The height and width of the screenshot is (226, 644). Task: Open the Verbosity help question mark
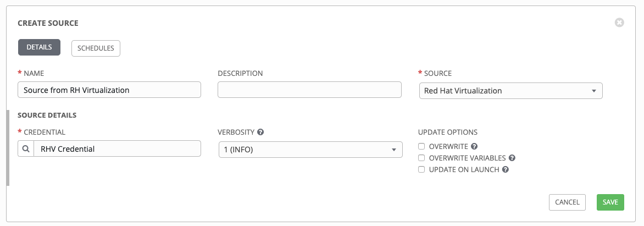260,133
